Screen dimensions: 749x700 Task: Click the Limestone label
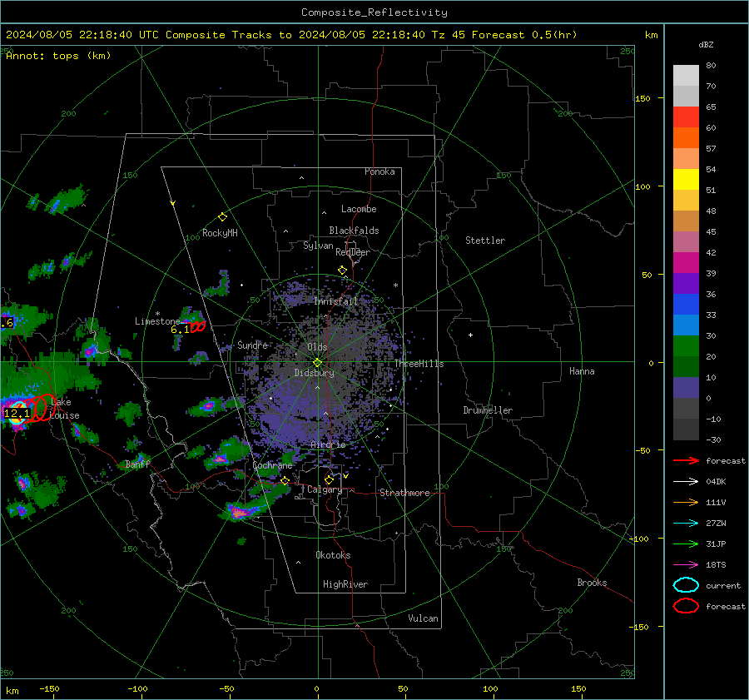click(x=157, y=321)
